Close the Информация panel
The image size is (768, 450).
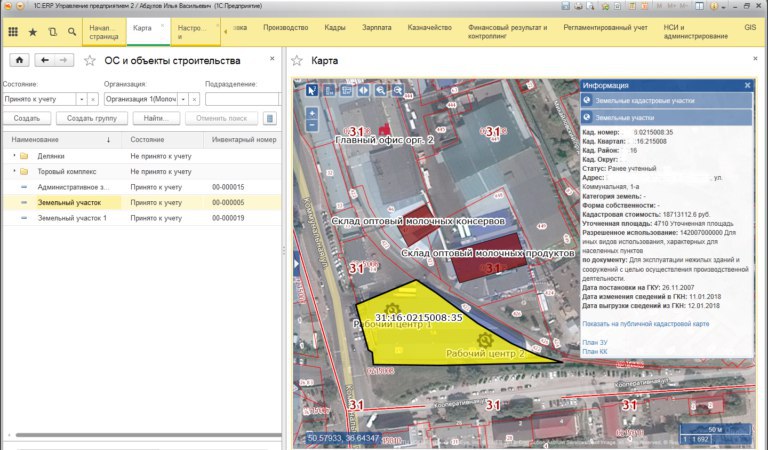click(747, 85)
